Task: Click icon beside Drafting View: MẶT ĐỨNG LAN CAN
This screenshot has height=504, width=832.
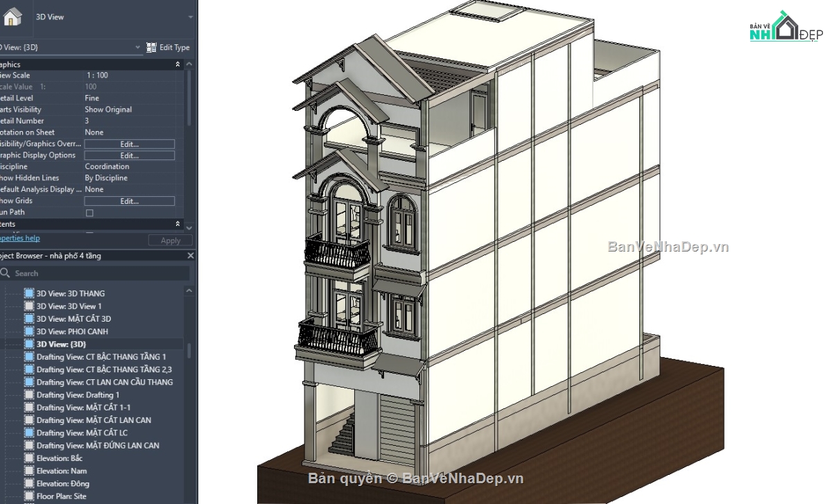Action: [29, 446]
